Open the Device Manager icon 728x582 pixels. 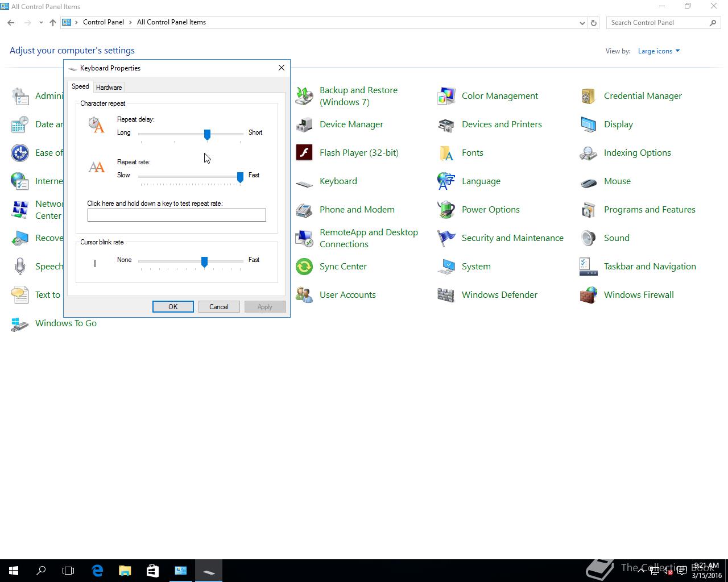pyautogui.click(x=304, y=124)
